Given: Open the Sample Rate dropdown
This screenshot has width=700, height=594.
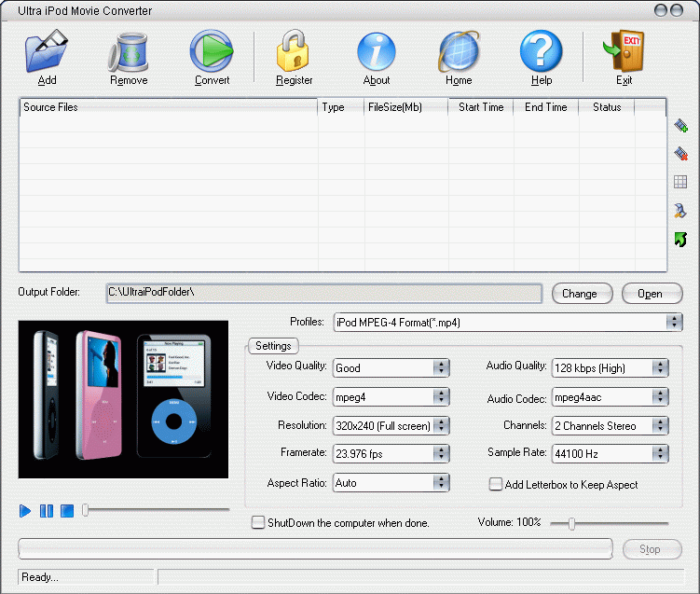Looking at the screenshot, I should click(x=660, y=454).
